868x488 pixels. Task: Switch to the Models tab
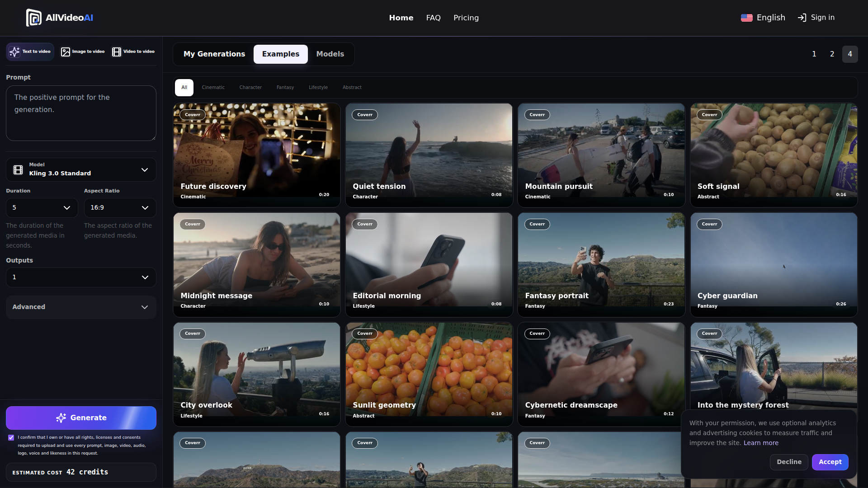point(330,54)
